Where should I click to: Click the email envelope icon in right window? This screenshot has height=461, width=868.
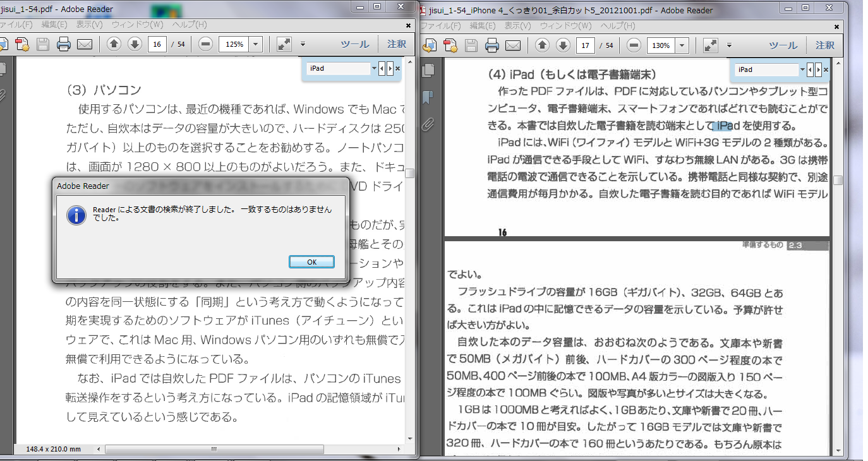[x=512, y=45]
